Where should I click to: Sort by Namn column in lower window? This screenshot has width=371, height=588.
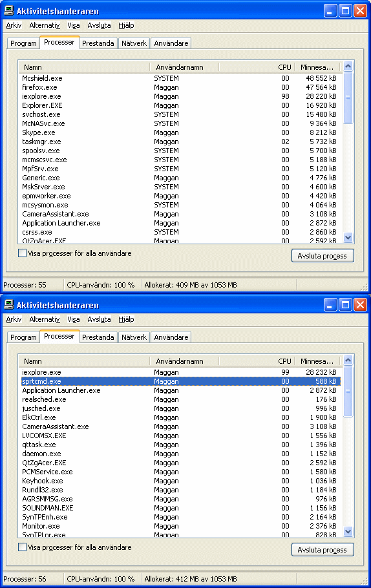tap(84, 361)
